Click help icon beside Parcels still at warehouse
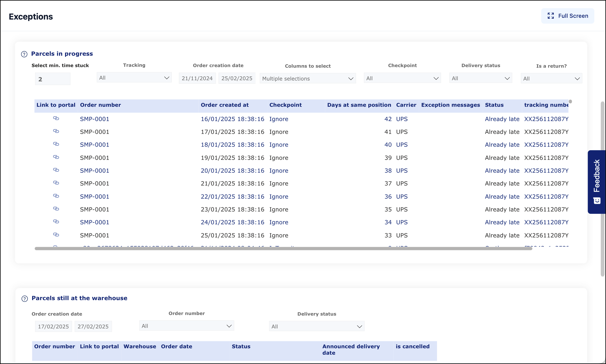Image resolution: width=606 pixels, height=364 pixels. pyautogui.click(x=25, y=298)
